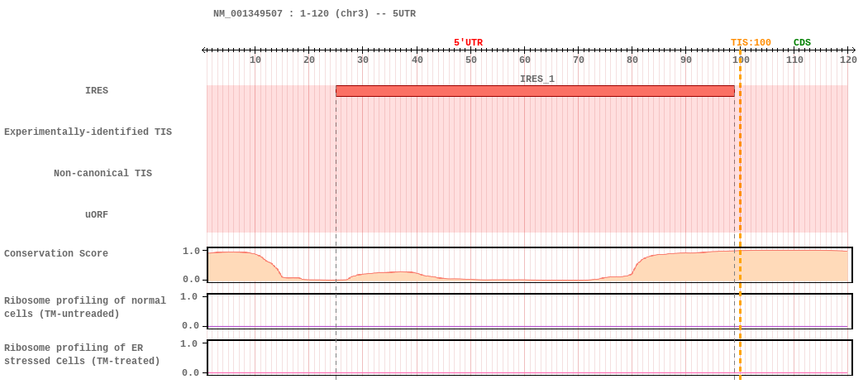Click the orange dashed line in uORF track
868x384 pixels.
(x=740, y=215)
